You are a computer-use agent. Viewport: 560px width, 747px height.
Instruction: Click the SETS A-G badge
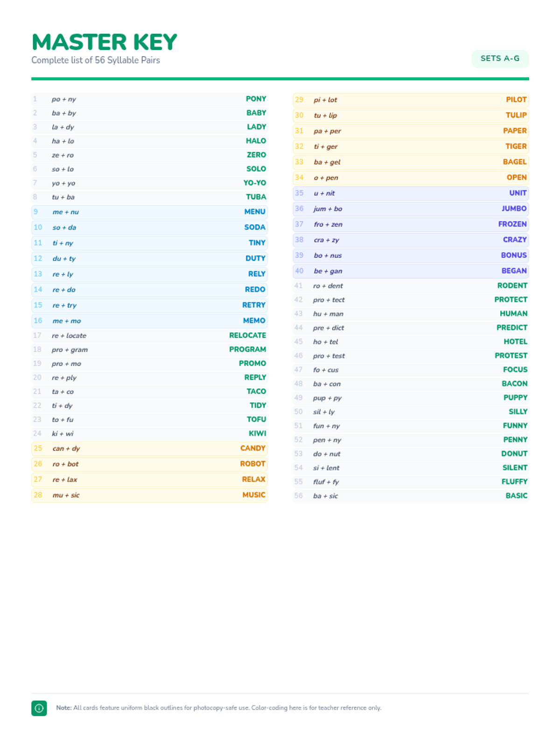500,58
